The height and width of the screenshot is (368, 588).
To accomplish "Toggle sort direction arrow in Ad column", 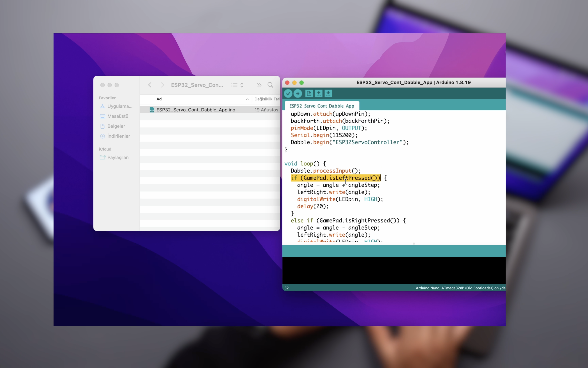I will coord(247,99).
